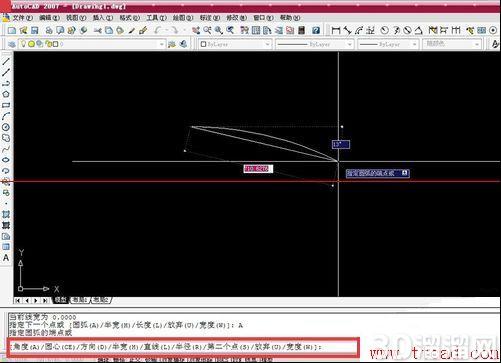Select the Spline draw tool

pos(6,149)
